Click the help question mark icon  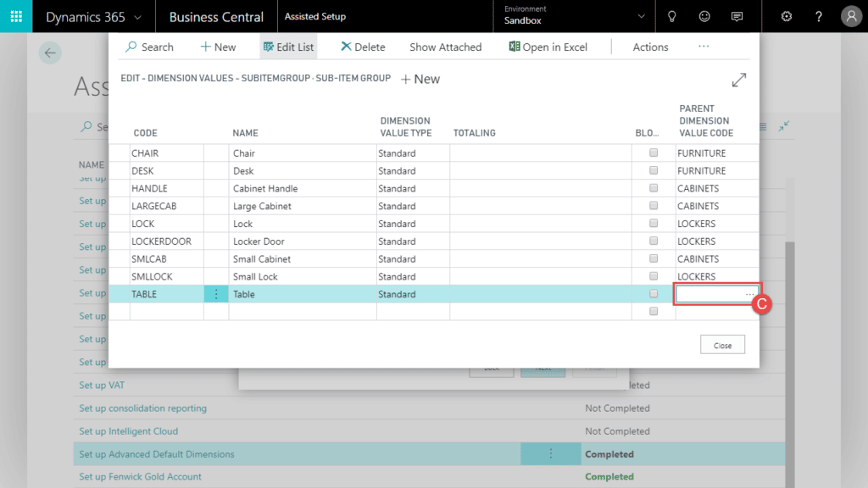point(818,17)
